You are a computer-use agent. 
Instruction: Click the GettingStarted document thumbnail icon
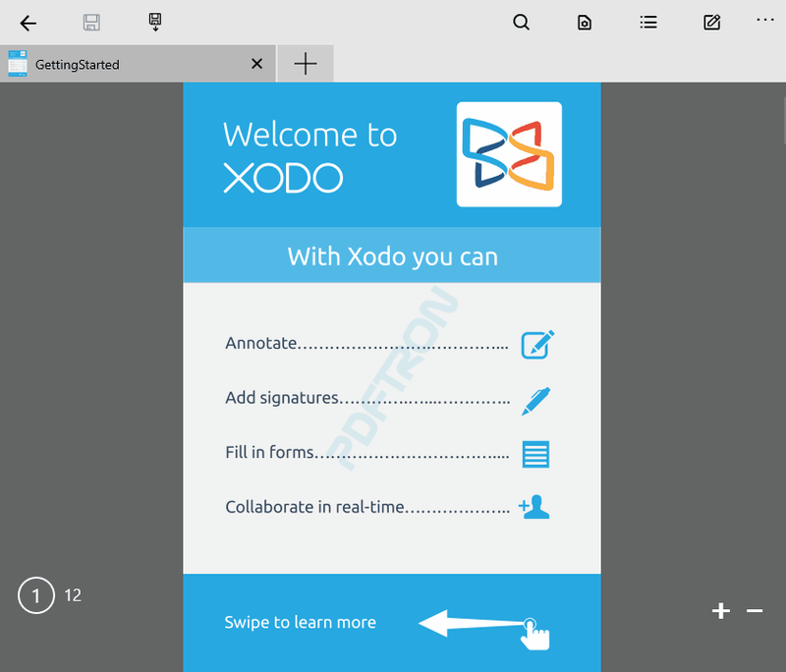coord(18,64)
